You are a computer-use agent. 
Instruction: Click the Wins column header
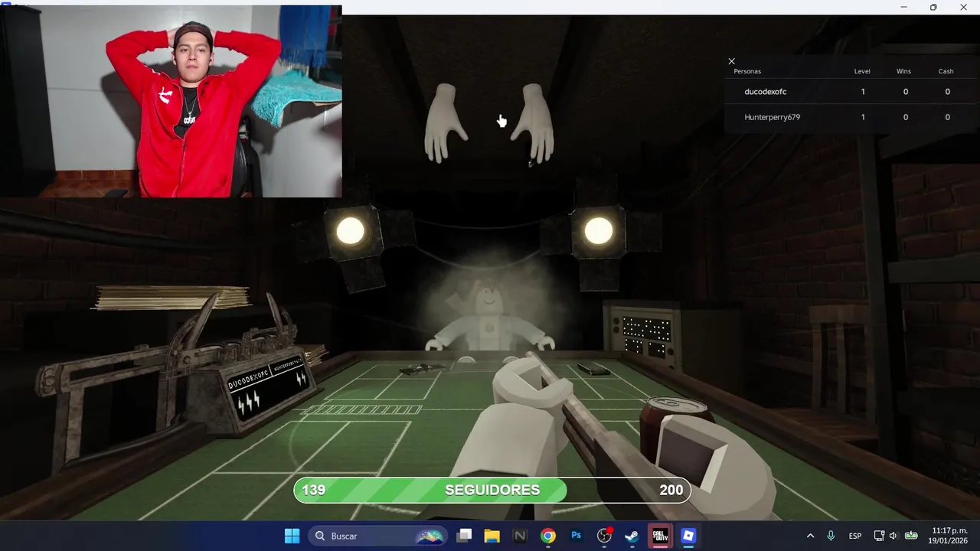[903, 71]
